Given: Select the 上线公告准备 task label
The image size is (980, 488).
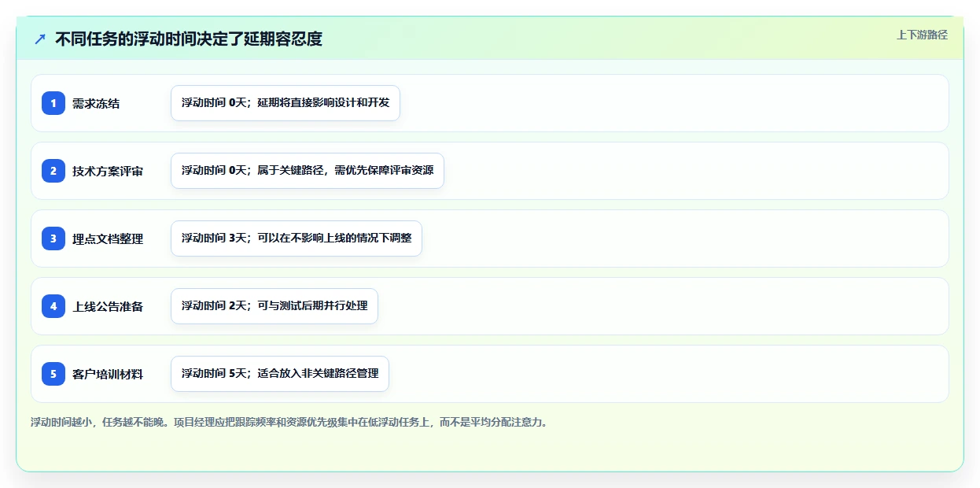Looking at the screenshot, I should (x=108, y=306).
